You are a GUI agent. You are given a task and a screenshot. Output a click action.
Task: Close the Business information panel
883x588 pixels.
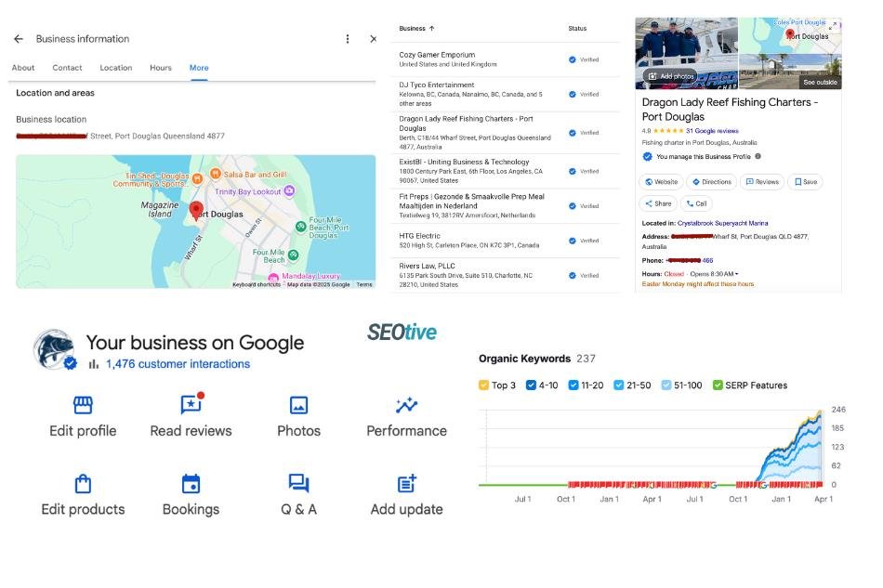click(x=374, y=39)
